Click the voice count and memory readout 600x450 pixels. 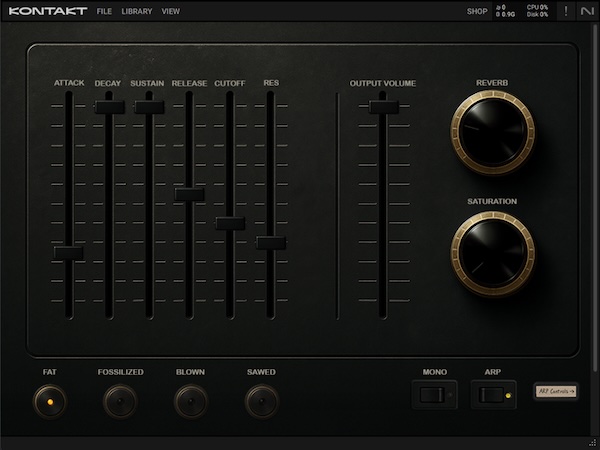505,11
